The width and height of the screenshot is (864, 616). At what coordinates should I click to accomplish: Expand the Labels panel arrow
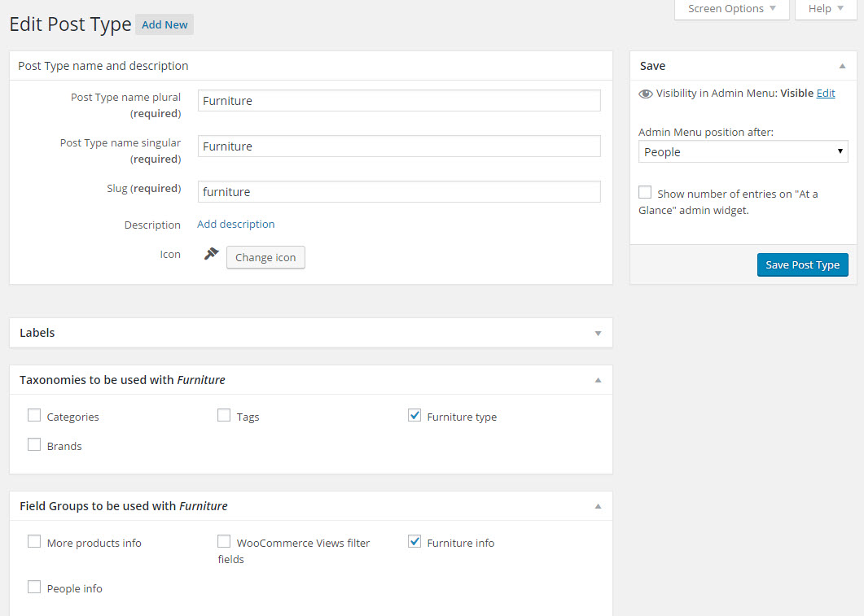598,333
